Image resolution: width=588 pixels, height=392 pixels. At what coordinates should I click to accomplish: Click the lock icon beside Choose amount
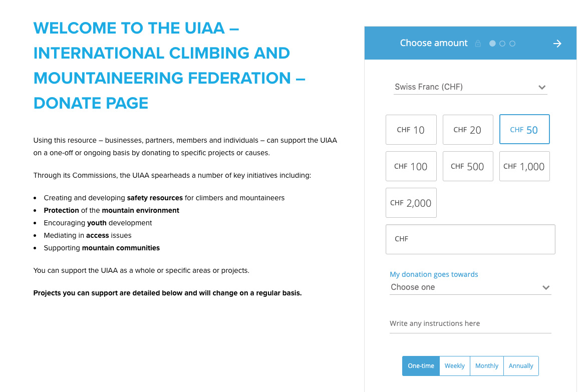(x=478, y=44)
